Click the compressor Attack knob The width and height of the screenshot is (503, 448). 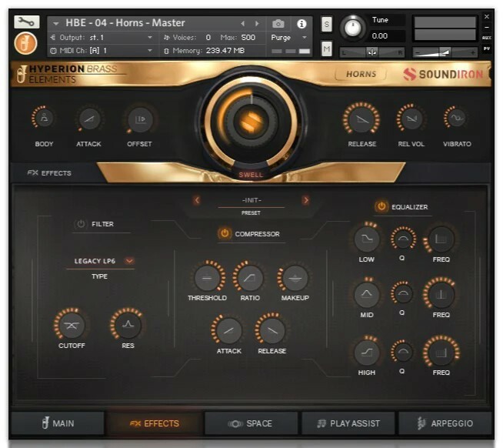[228, 330]
